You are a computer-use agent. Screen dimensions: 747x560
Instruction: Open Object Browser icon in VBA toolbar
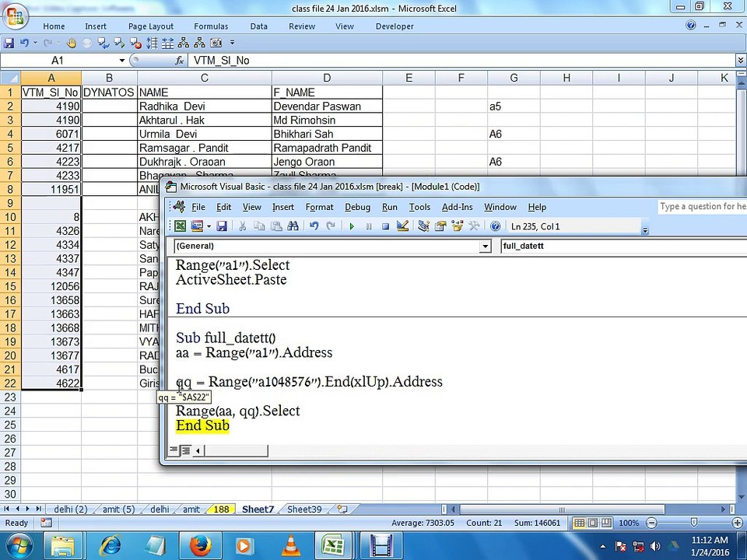pyautogui.click(x=458, y=226)
